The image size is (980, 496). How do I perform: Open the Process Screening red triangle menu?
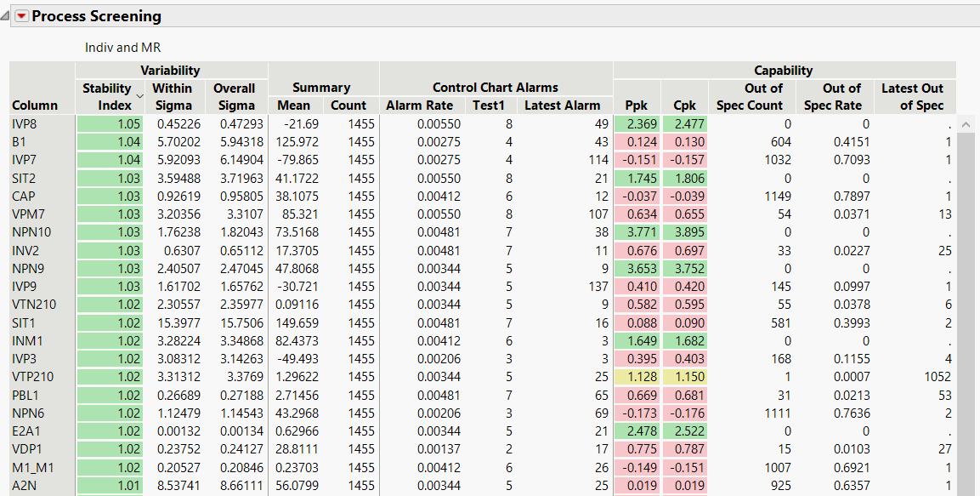point(21,15)
